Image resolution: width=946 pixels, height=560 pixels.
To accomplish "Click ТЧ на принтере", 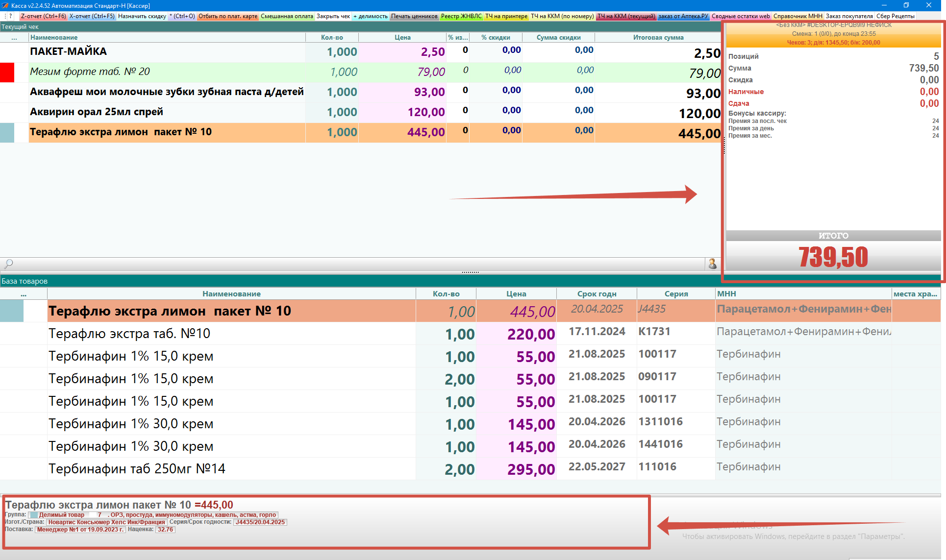I will [x=506, y=16].
